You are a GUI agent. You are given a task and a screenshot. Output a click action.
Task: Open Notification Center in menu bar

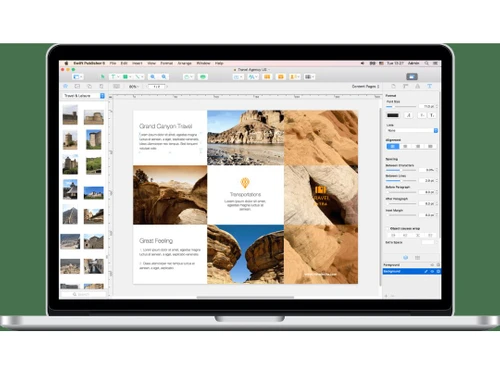click(x=435, y=63)
